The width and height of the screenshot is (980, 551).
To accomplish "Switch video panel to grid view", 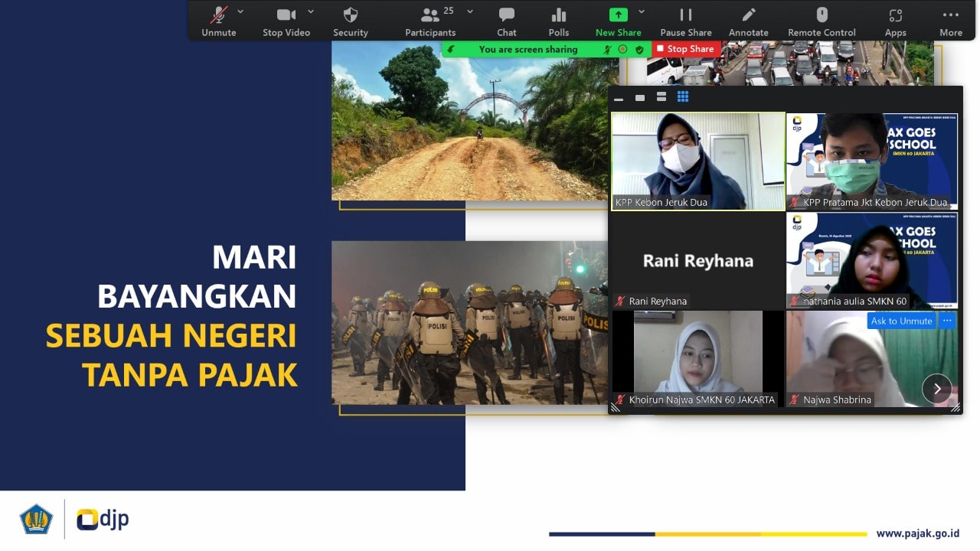I will (683, 97).
